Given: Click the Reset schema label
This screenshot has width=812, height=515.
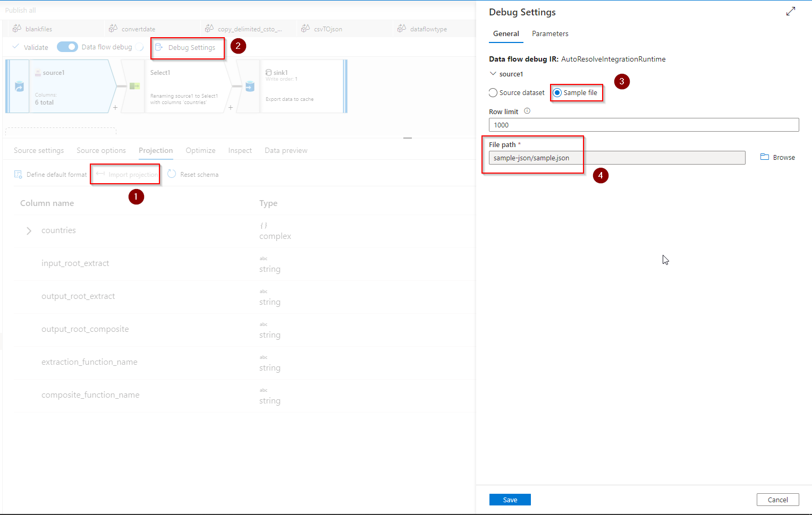Looking at the screenshot, I should (199, 174).
